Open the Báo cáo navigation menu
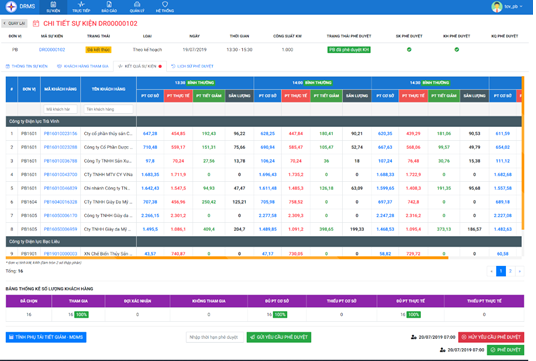This screenshot has width=536, height=361. click(x=109, y=7)
